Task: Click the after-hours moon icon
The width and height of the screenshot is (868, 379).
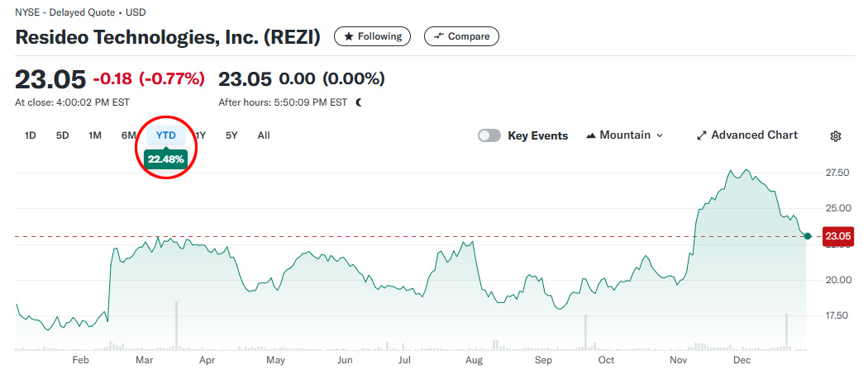Action: (x=359, y=102)
